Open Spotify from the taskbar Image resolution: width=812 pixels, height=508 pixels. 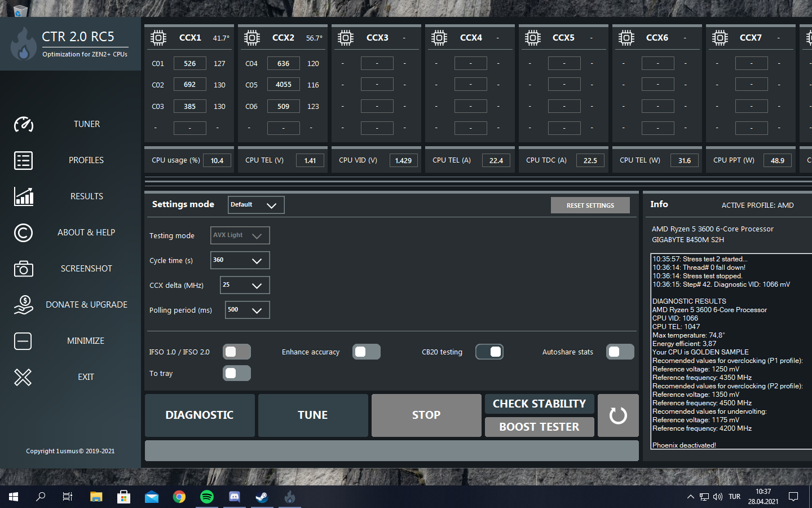click(207, 497)
